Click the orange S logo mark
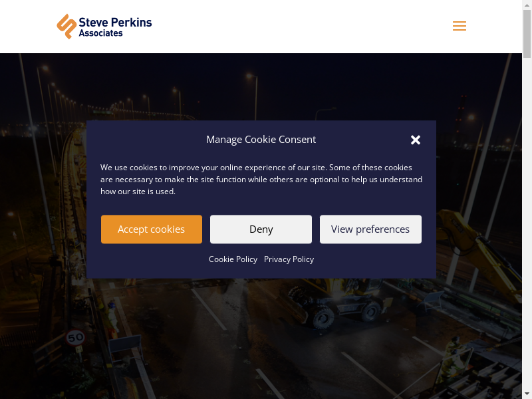532x399 pixels. coord(66,27)
